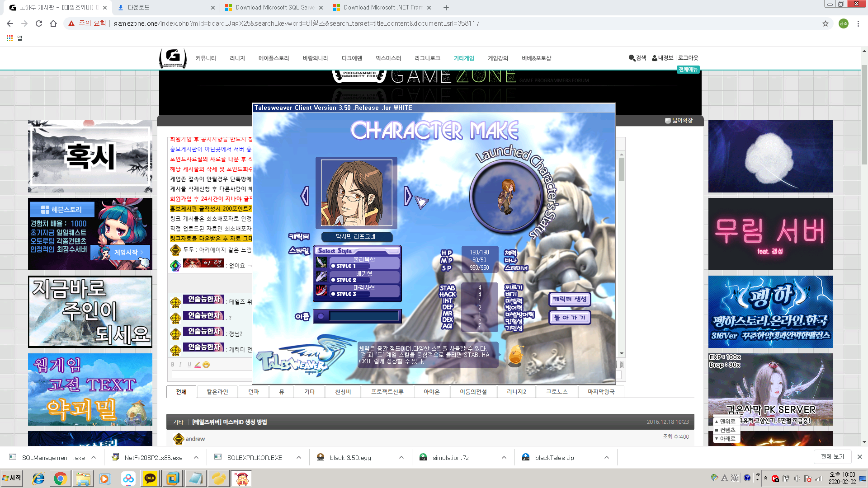Click the 돌아가기 back button
Viewport: 868px width, 488px height.
570,318
